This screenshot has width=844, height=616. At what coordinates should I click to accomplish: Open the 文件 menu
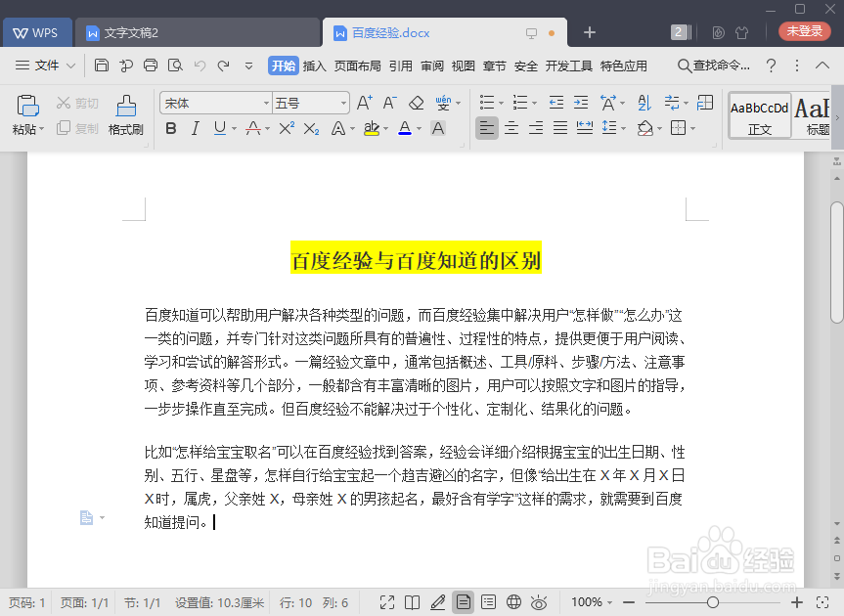[x=45, y=66]
